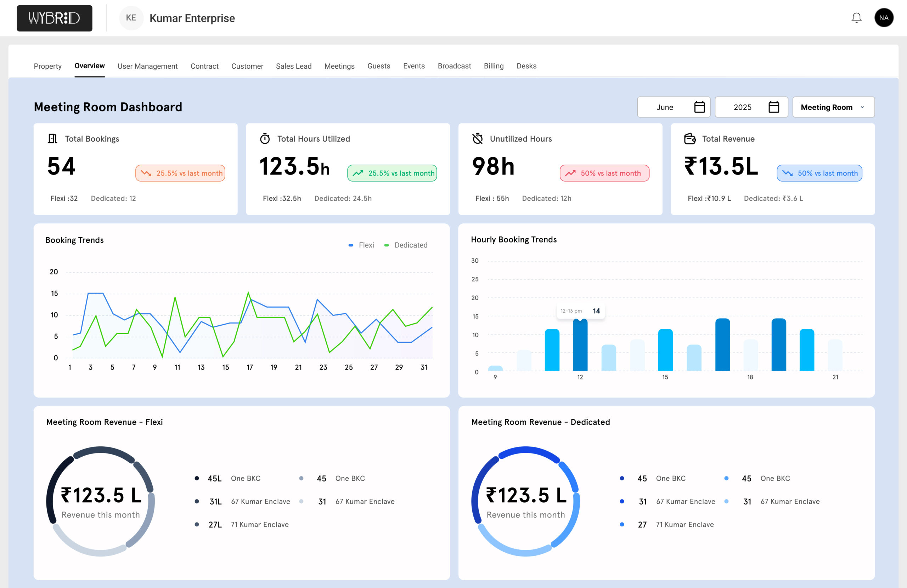Open the NA user avatar menu
The height and width of the screenshot is (588, 907).
tap(883, 18)
